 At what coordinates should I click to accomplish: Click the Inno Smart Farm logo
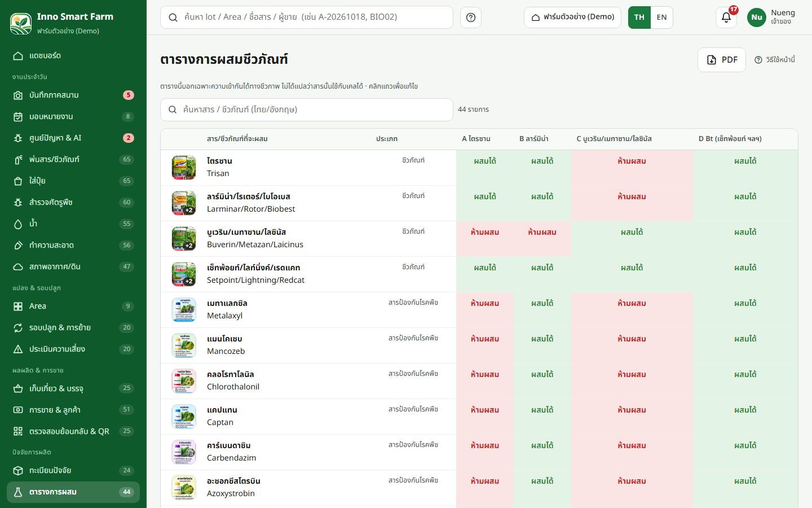(21, 23)
